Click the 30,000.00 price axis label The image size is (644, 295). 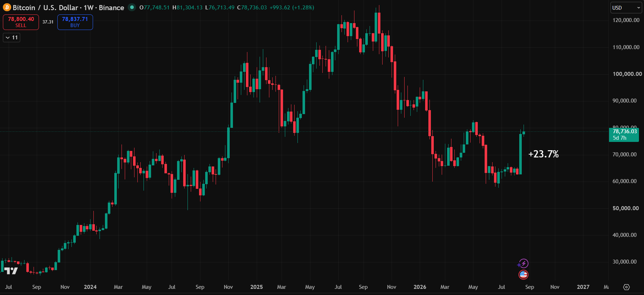[x=625, y=262]
